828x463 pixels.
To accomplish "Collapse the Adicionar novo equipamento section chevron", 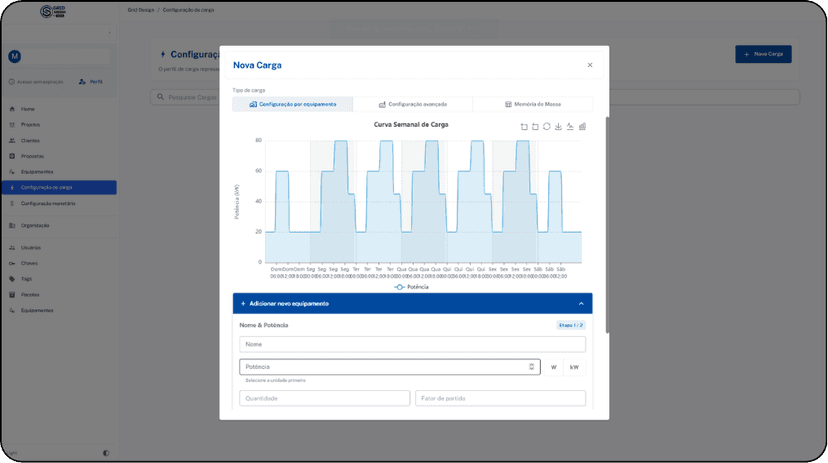I will pyautogui.click(x=581, y=304).
